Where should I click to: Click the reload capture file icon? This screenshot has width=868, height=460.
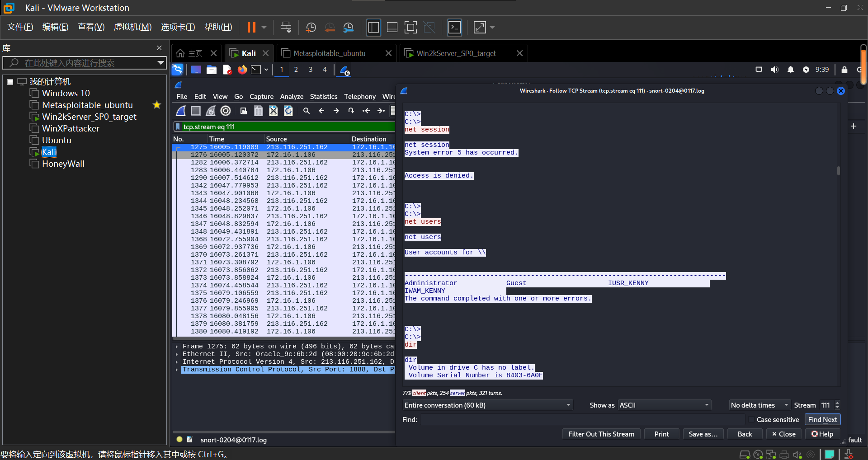(x=288, y=111)
